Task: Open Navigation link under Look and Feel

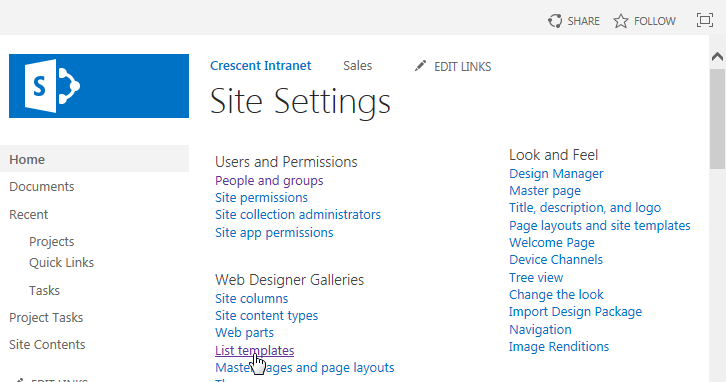Action: coord(540,330)
